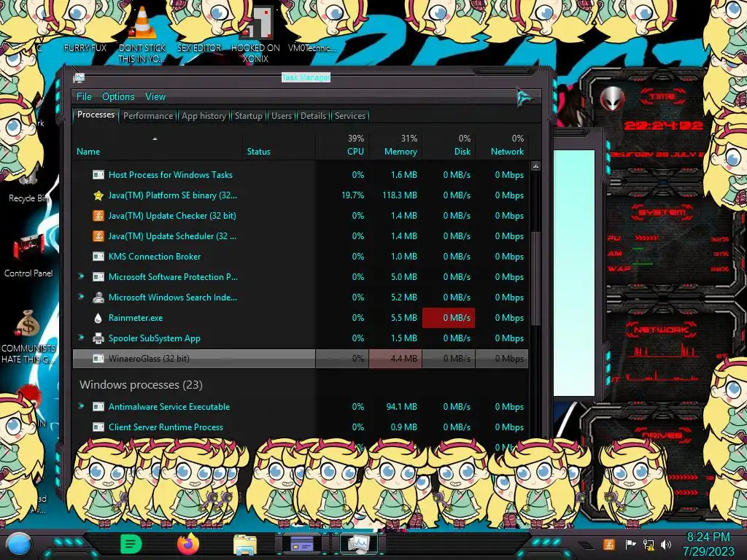This screenshot has height=560, width=747.
Task: Click the Client Server Runtime Process icon
Action: pyautogui.click(x=98, y=427)
